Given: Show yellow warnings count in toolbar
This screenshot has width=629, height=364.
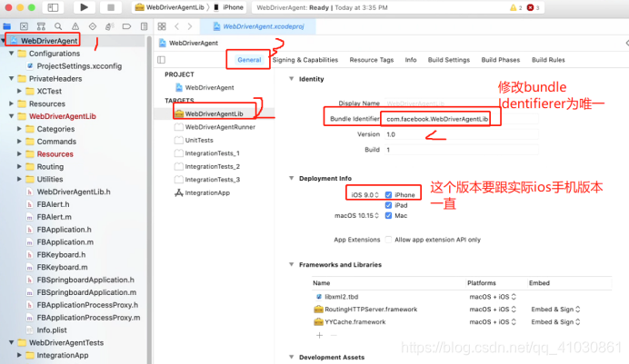Looking at the screenshot, I should click(x=515, y=7).
